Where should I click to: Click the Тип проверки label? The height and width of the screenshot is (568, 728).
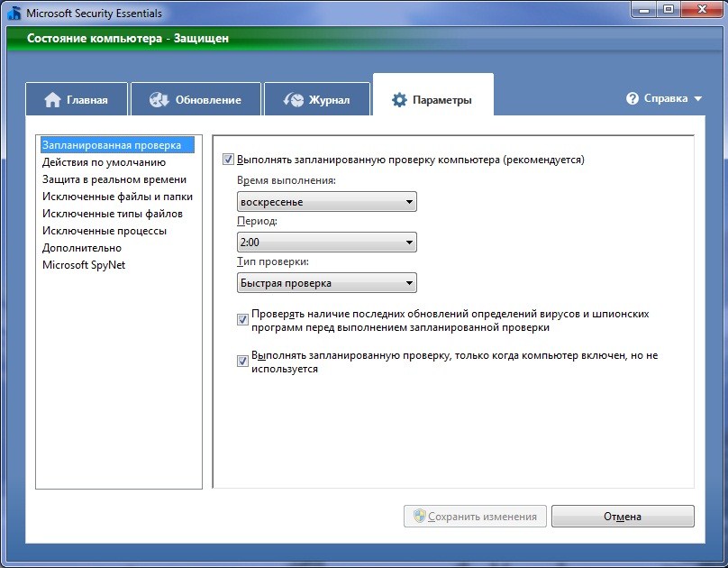tap(273, 261)
